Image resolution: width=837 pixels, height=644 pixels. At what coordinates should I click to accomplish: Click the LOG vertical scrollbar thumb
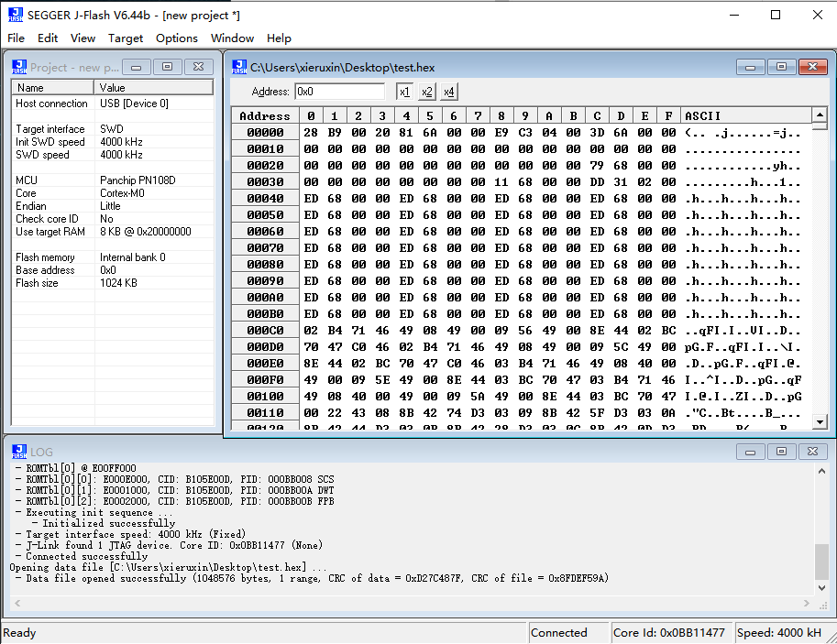coord(822,562)
